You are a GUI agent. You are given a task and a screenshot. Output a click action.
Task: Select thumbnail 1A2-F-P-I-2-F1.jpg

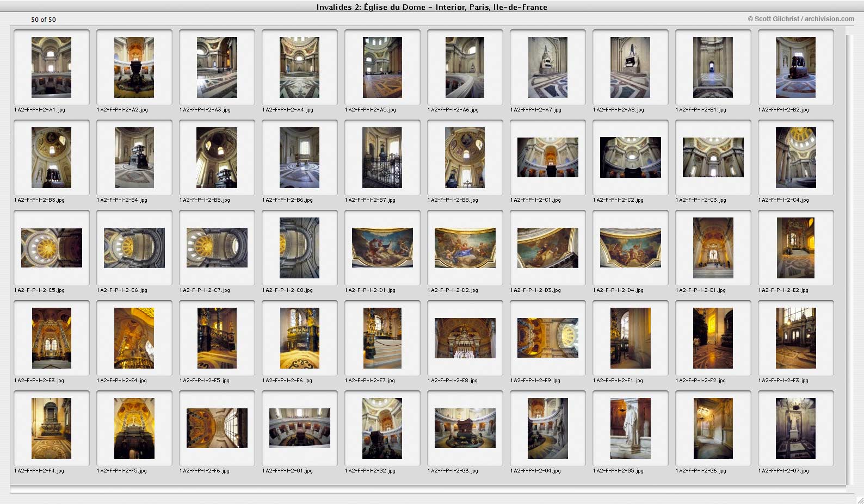(x=631, y=338)
